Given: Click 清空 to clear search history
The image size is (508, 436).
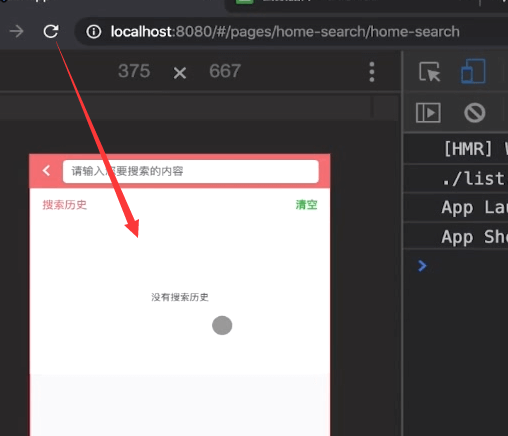Looking at the screenshot, I should [x=306, y=205].
